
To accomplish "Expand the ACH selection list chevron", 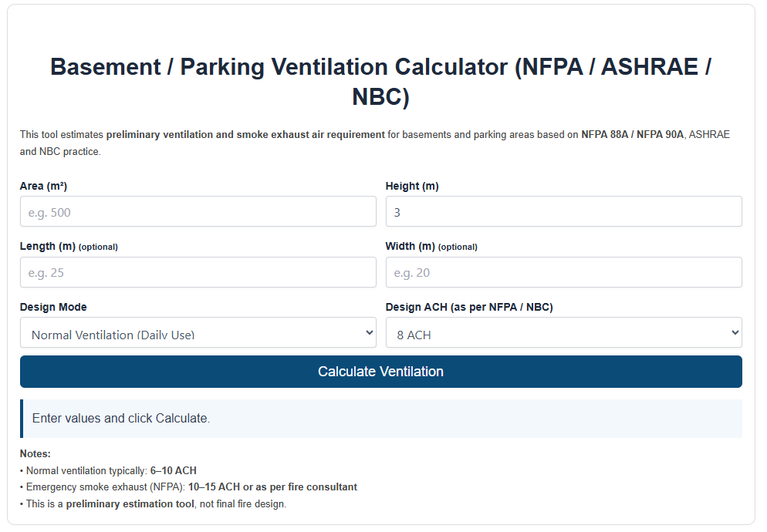I will (x=734, y=332).
